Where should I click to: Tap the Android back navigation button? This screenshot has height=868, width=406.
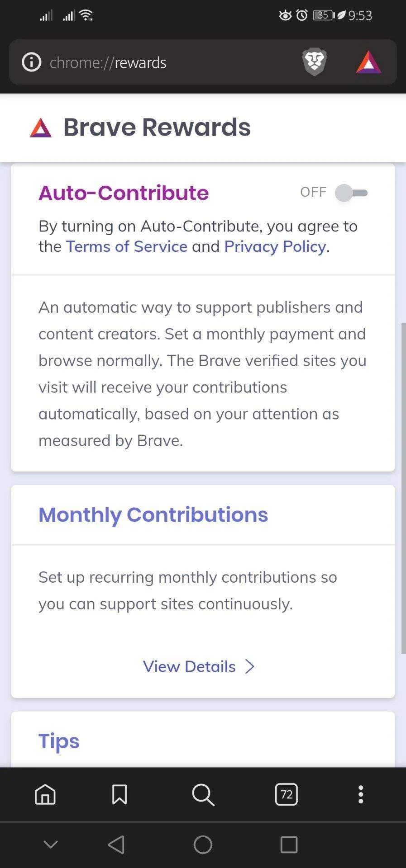click(x=117, y=844)
